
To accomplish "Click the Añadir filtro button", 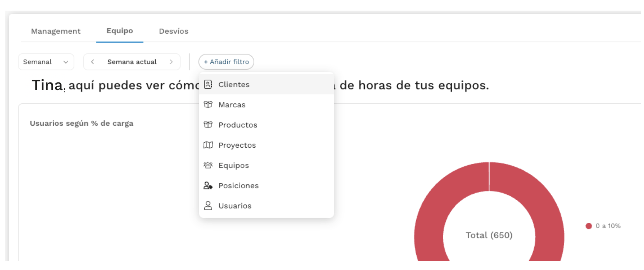I will pyautogui.click(x=226, y=62).
